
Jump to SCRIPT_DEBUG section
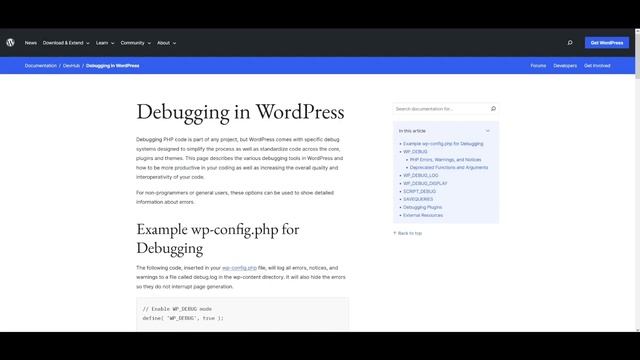[x=419, y=191]
